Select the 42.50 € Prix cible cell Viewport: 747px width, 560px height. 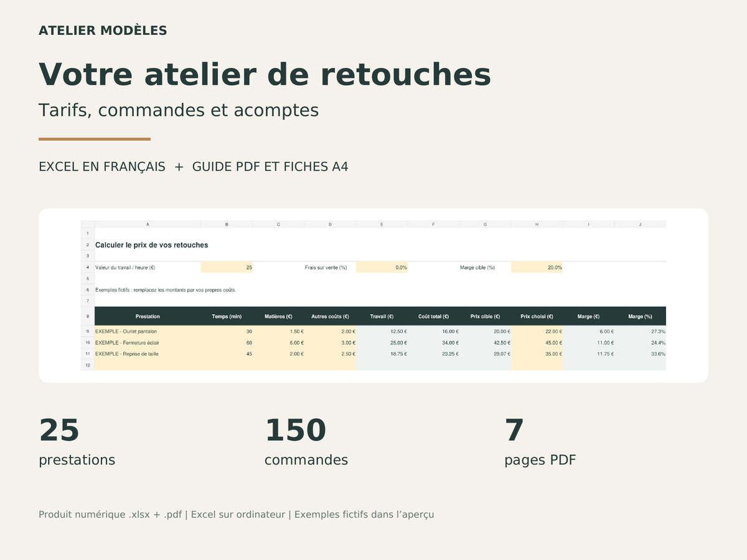485,343
